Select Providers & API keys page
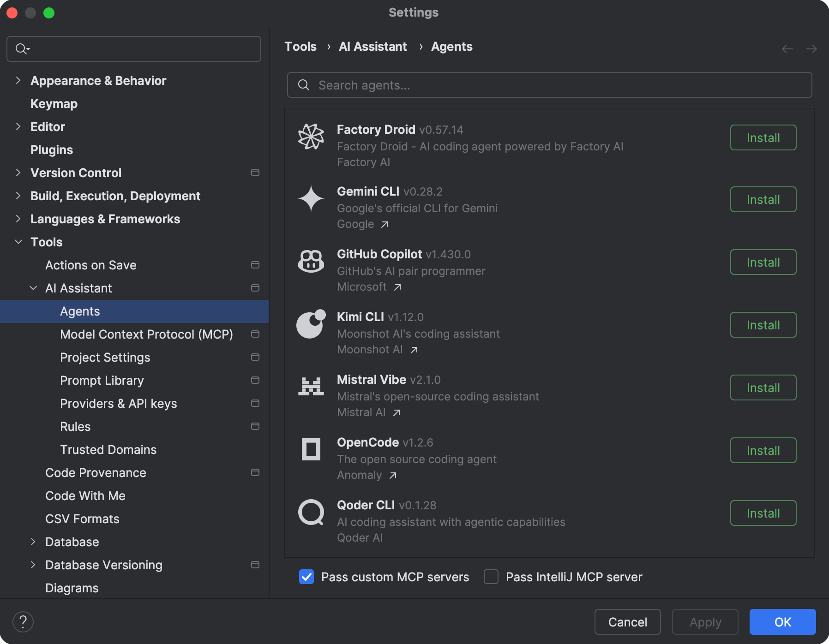 pos(119,404)
